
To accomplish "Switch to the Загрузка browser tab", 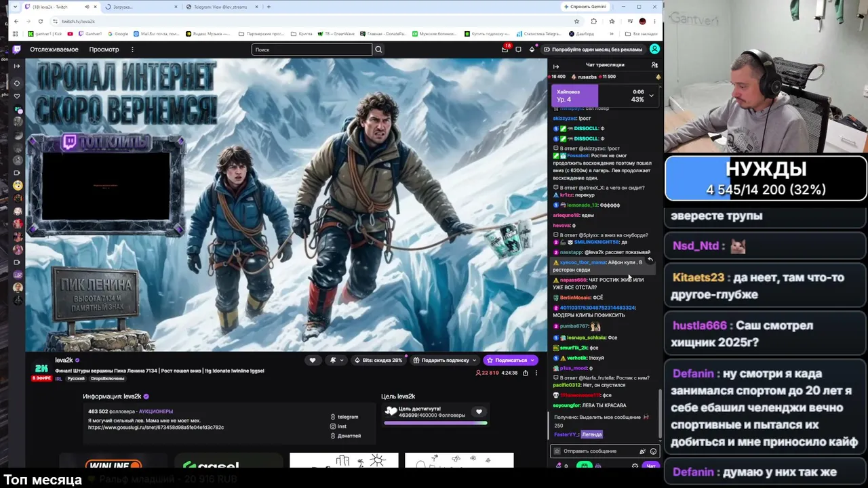I will [x=141, y=7].
